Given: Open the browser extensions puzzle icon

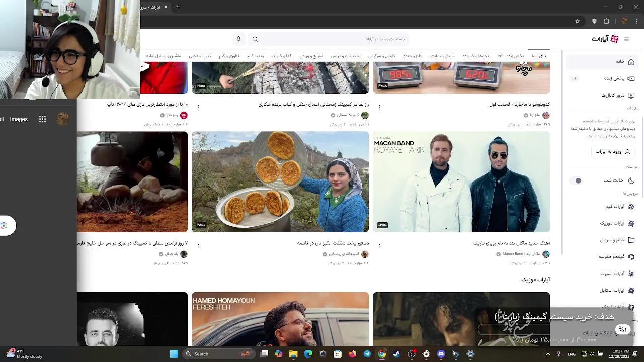Looking at the screenshot, I should tap(606, 21).
